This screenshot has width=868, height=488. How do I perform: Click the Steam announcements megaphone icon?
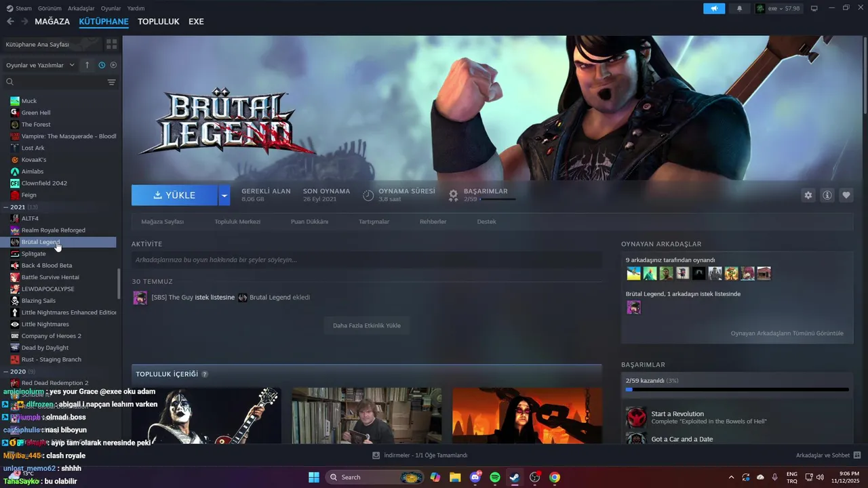point(713,8)
